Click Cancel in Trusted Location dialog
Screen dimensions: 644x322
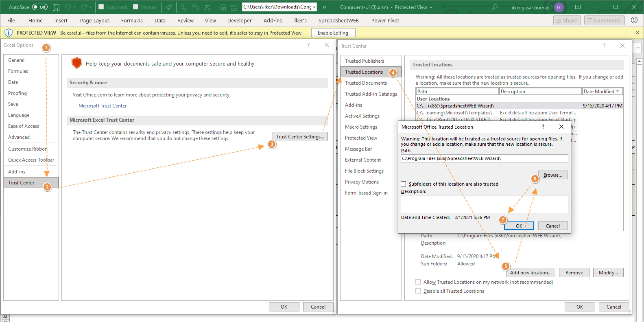[x=553, y=226]
